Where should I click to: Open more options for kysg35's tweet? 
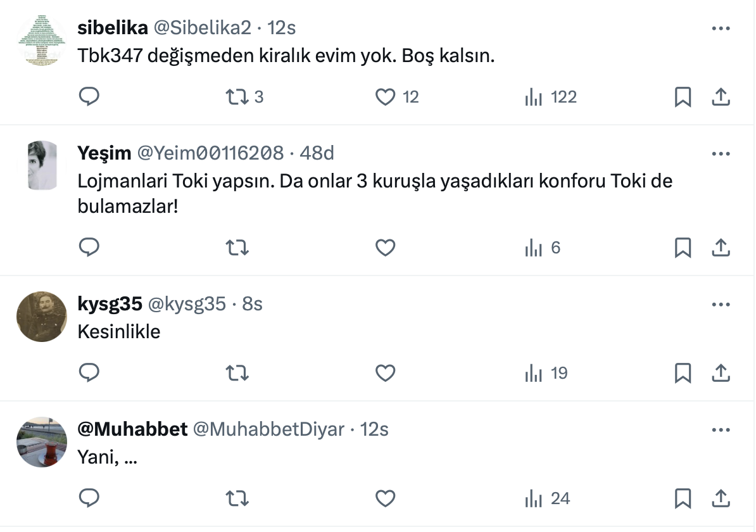point(721,305)
